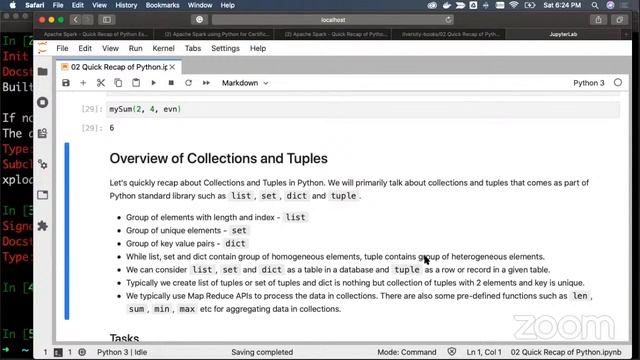
Task: Open the cell type Markdown dropdown
Action: (245, 83)
